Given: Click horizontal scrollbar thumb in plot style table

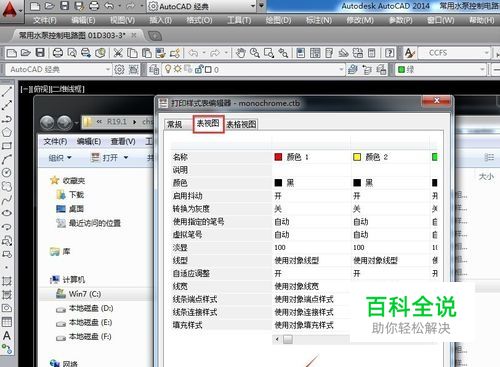Looking at the screenshot, I should pos(288,339).
